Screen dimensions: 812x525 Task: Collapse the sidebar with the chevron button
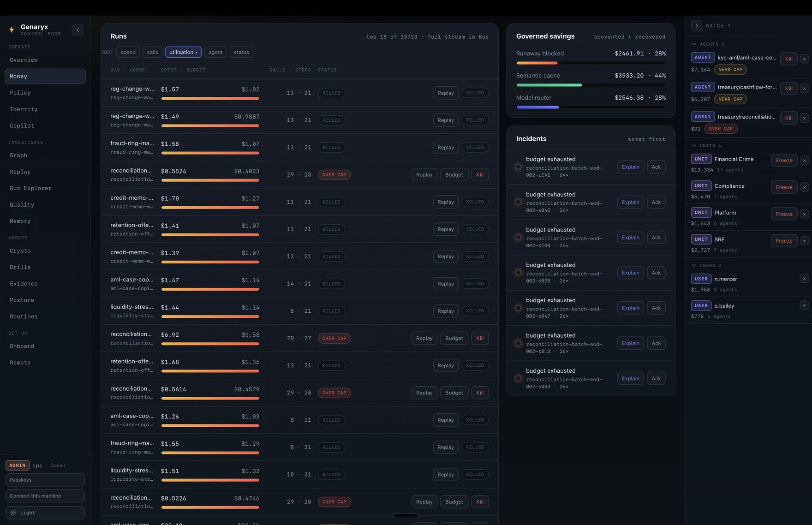pyautogui.click(x=78, y=30)
